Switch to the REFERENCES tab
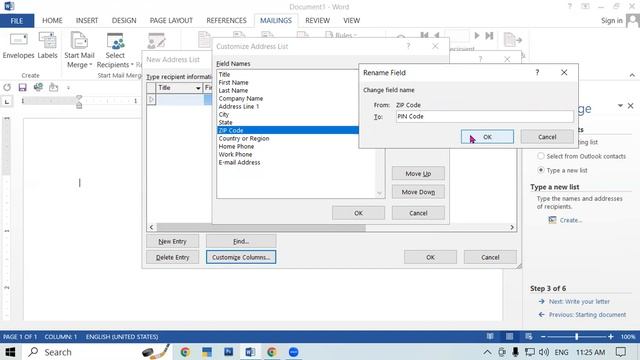 [227, 20]
